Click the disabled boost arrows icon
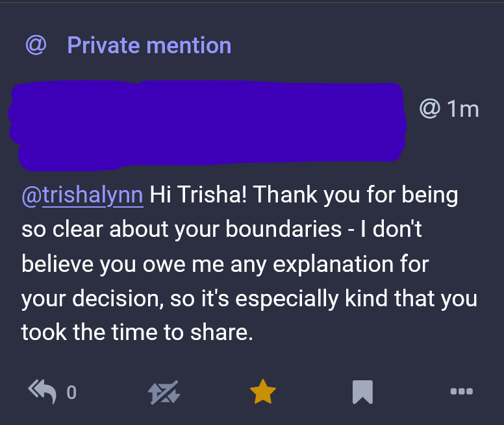 click(164, 392)
